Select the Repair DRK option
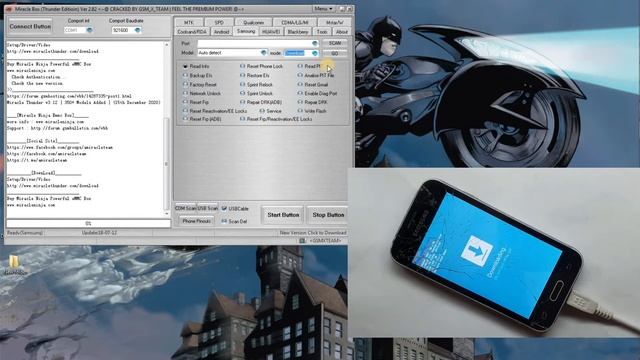 pyautogui.click(x=313, y=102)
